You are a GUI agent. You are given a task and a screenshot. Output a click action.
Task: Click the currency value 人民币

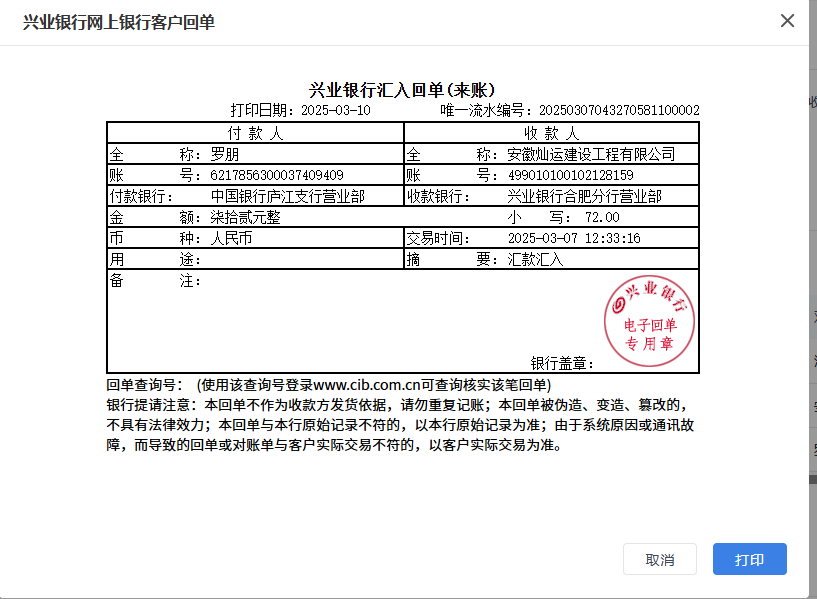click(232, 239)
